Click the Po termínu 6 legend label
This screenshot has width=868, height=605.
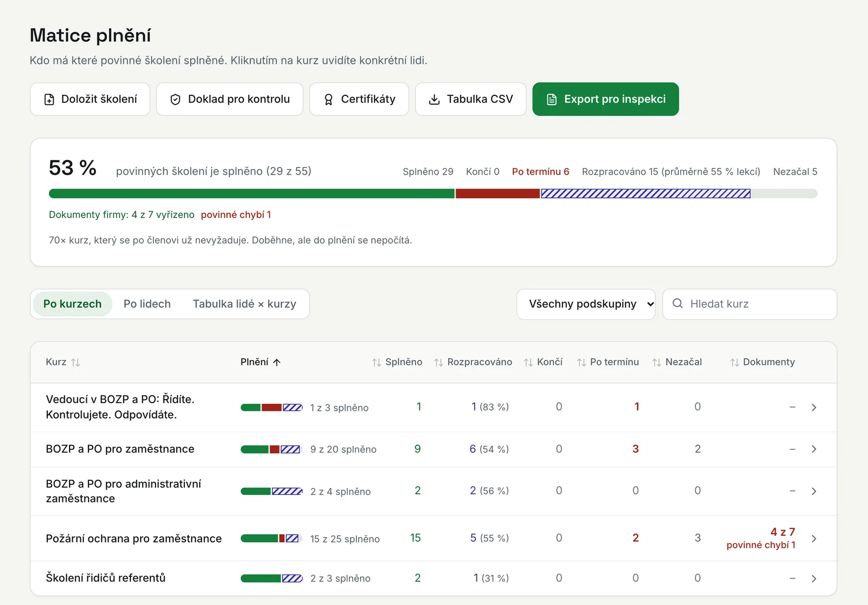click(x=540, y=172)
